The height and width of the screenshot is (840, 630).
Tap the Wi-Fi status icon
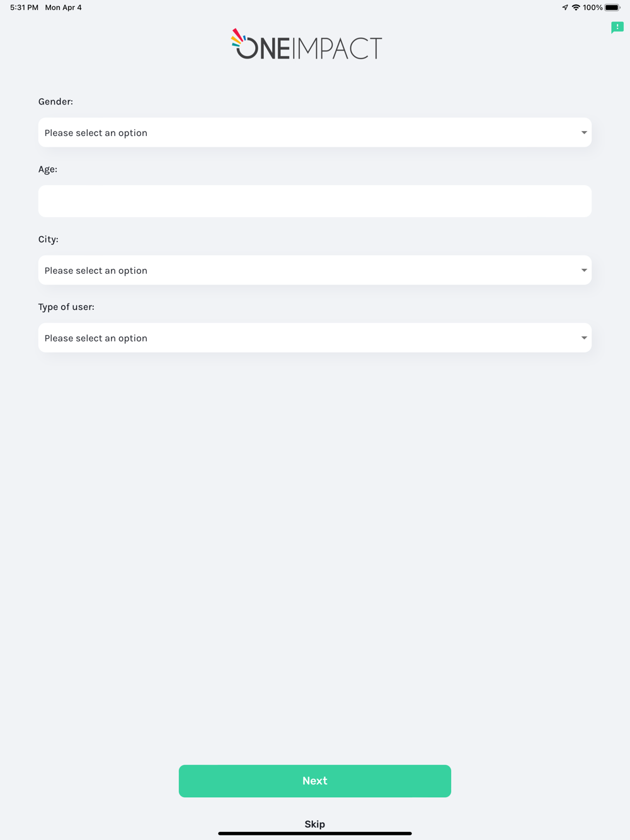coord(576,8)
